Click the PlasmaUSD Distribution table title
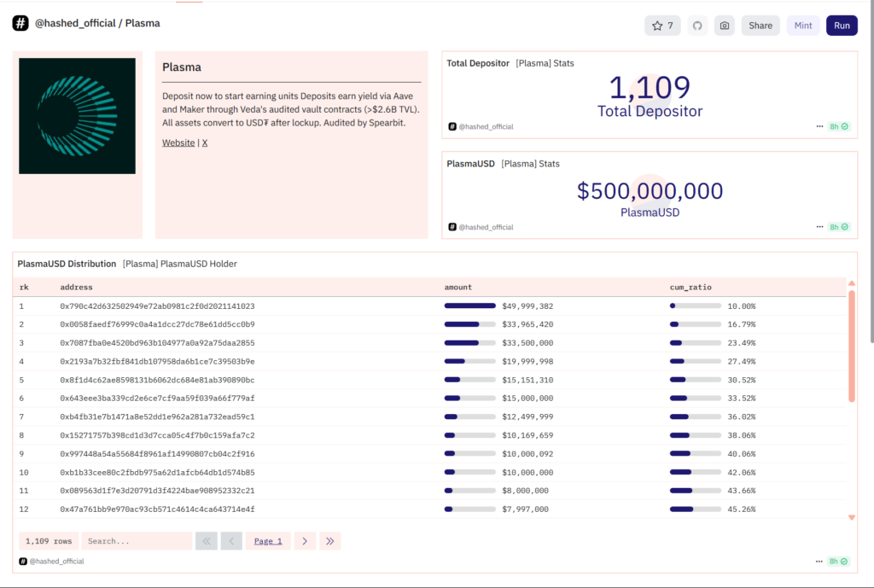The image size is (874, 588). [67, 265]
